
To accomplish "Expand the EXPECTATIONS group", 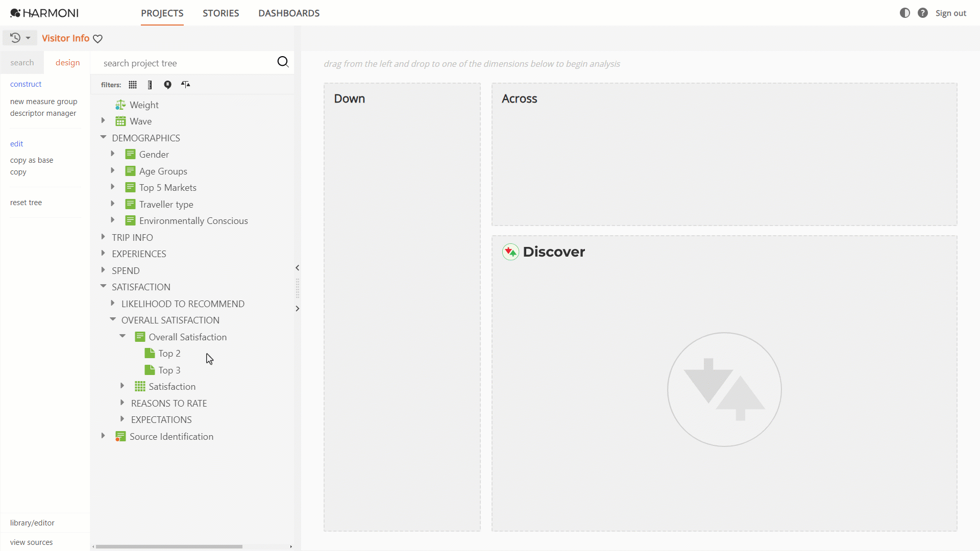I will coord(122,419).
